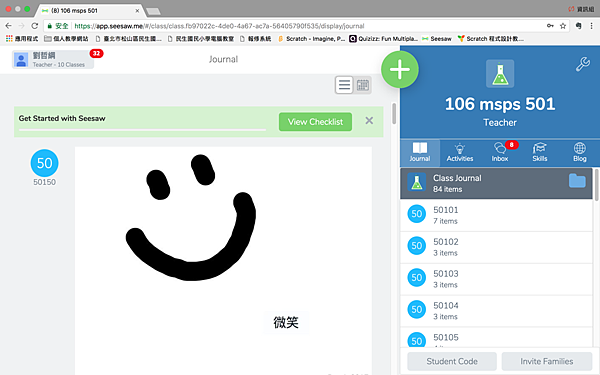600x375 pixels.
Task: Click the Evernote extension icon
Action: (x=578, y=26)
